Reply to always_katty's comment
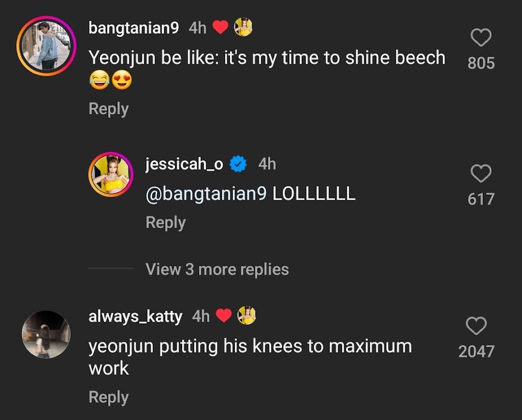This screenshot has width=522, height=420. 109,397
